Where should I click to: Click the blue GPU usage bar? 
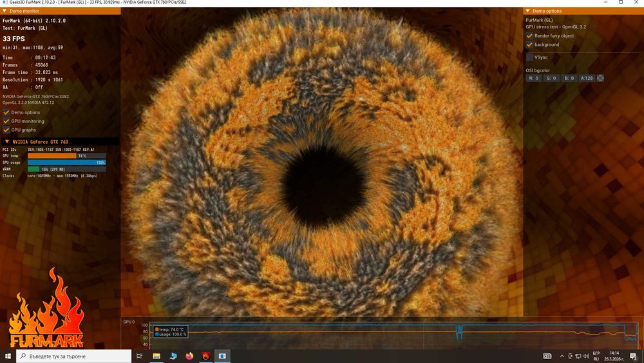tap(66, 162)
